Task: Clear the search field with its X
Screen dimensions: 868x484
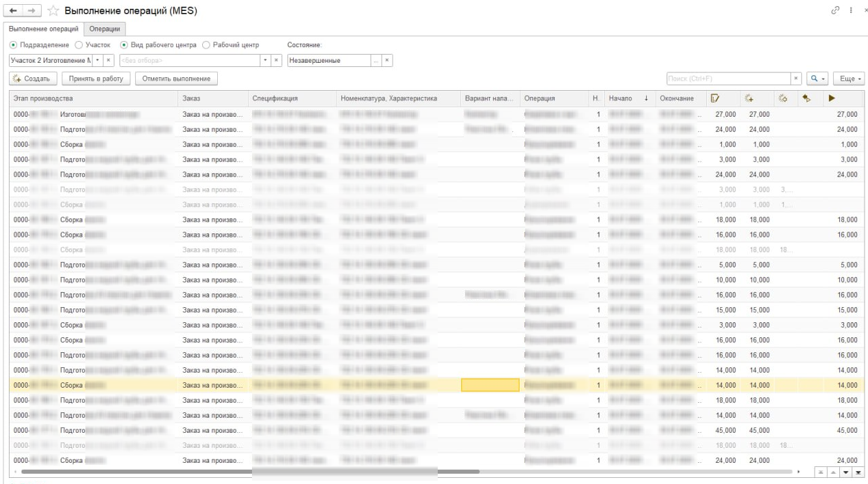Action: [x=796, y=79]
